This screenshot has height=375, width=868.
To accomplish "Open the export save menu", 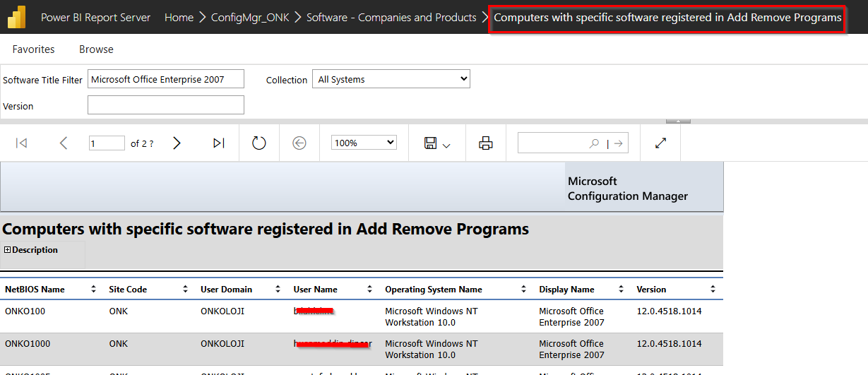I will point(437,143).
